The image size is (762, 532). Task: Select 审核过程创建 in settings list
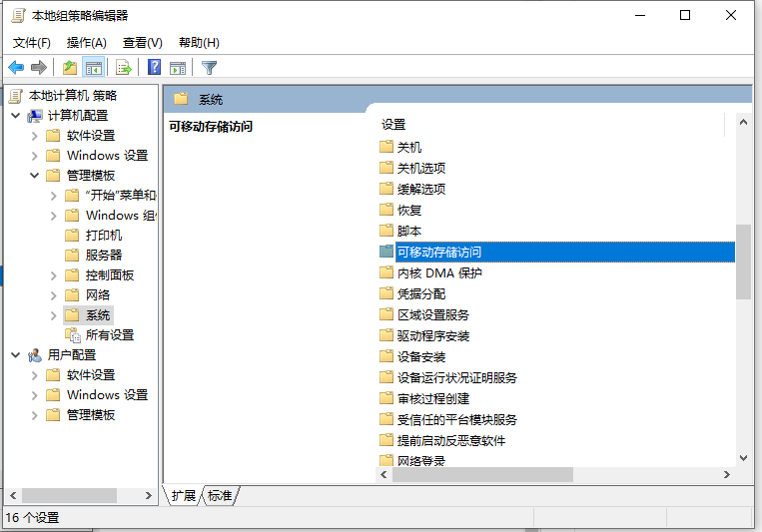(433, 398)
